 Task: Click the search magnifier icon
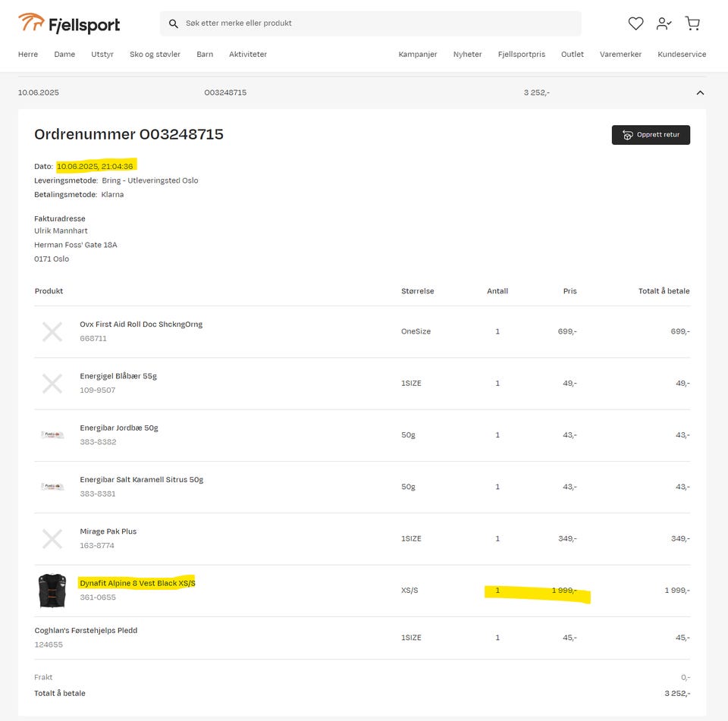[x=173, y=24]
